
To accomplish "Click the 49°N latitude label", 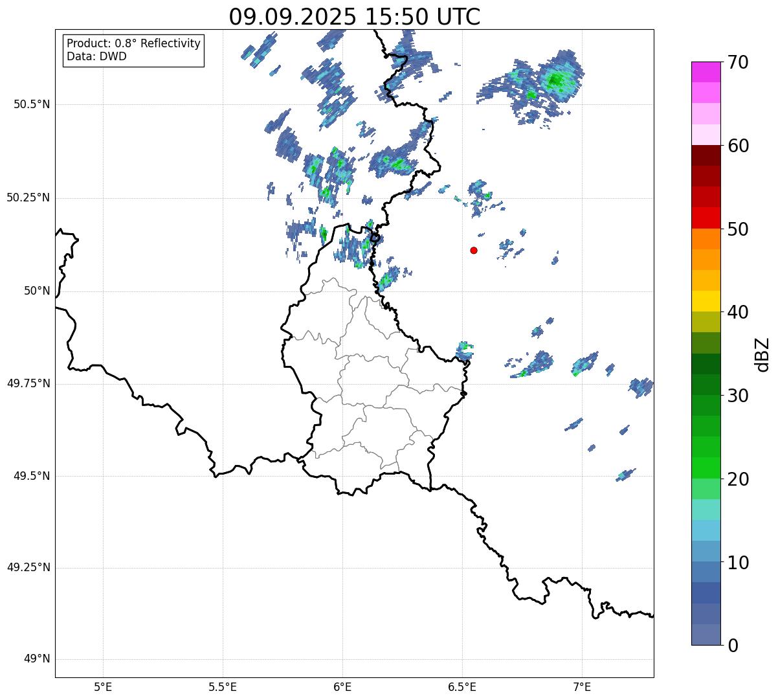I will pos(37,659).
